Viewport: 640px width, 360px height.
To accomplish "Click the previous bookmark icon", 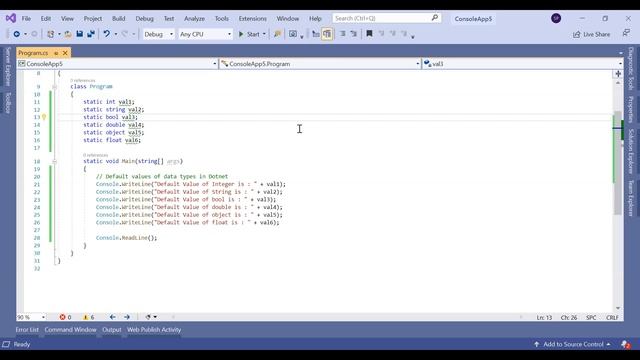I will pos(381,34).
